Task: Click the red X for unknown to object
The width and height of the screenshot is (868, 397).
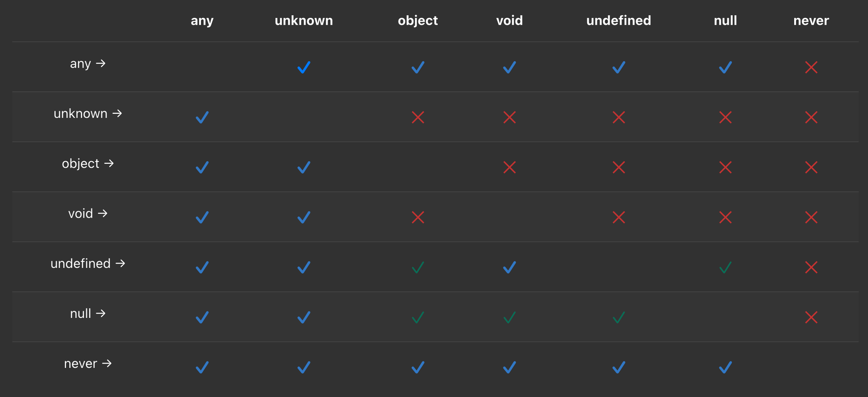Action: click(x=418, y=117)
